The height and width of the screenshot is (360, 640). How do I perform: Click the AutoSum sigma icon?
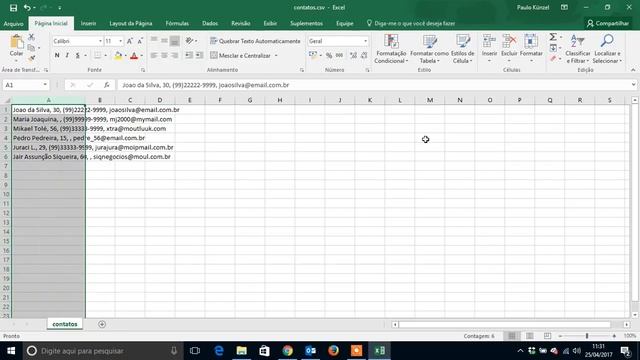pos(553,37)
